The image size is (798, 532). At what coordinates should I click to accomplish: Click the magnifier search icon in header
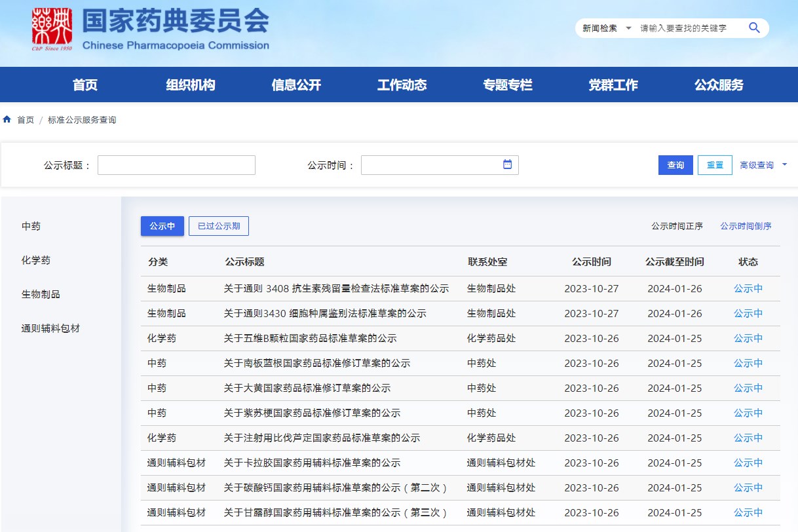click(x=754, y=28)
